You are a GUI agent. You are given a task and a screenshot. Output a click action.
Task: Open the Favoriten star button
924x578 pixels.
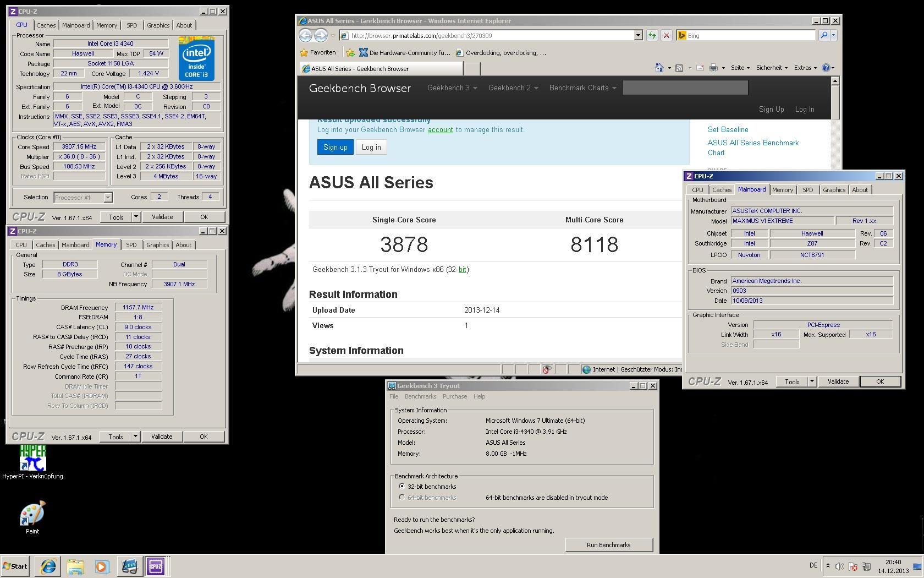318,53
